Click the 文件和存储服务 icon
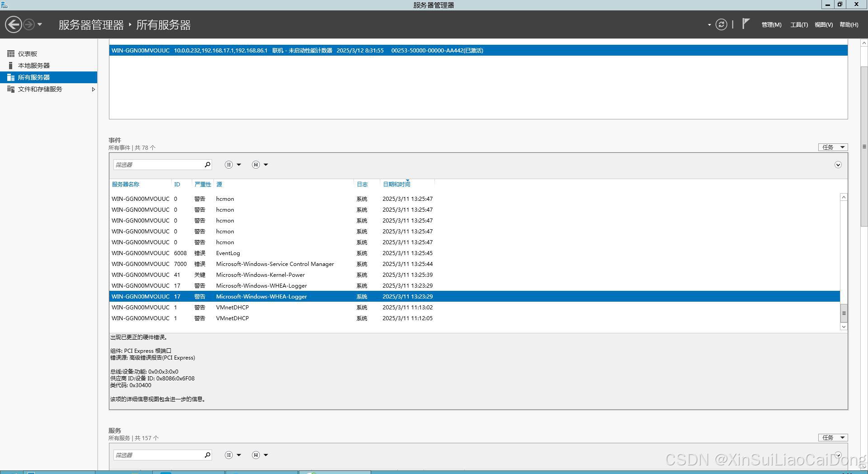This screenshot has width=868, height=474. [x=11, y=89]
